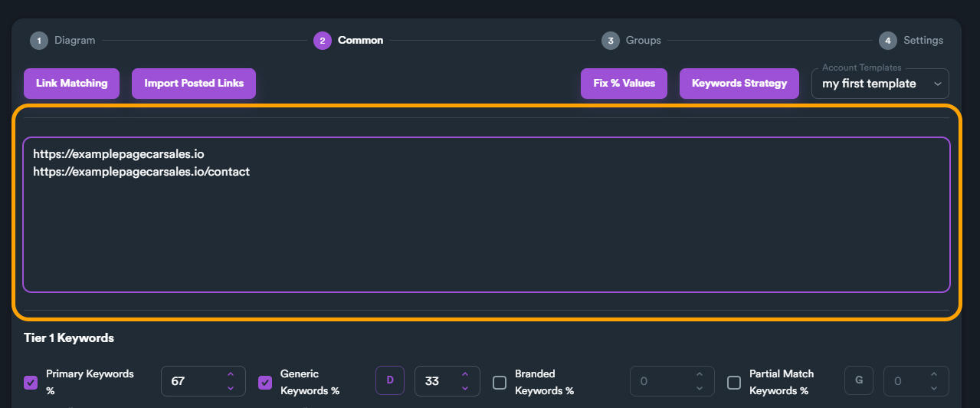Uncheck the Primary Keywords % checkbox
This screenshot has width=980, height=408.
31,382
